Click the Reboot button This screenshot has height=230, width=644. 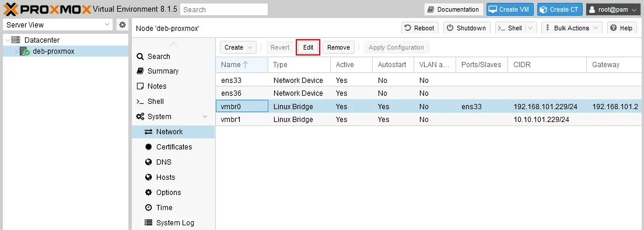420,28
